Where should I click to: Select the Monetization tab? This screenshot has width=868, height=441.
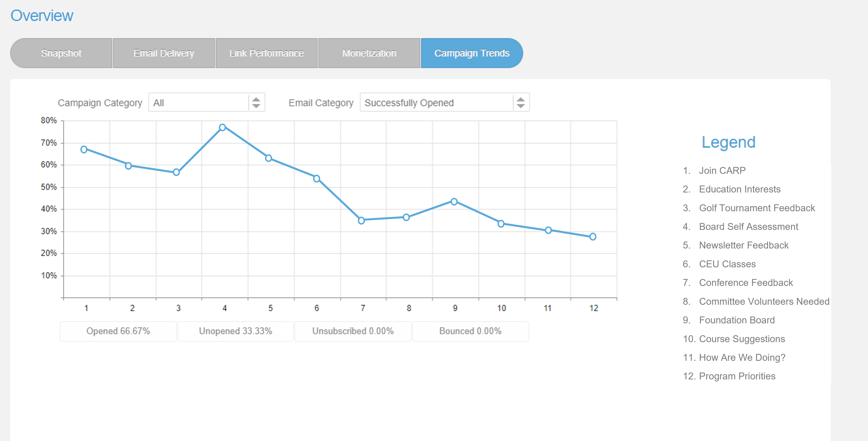coord(369,53)
